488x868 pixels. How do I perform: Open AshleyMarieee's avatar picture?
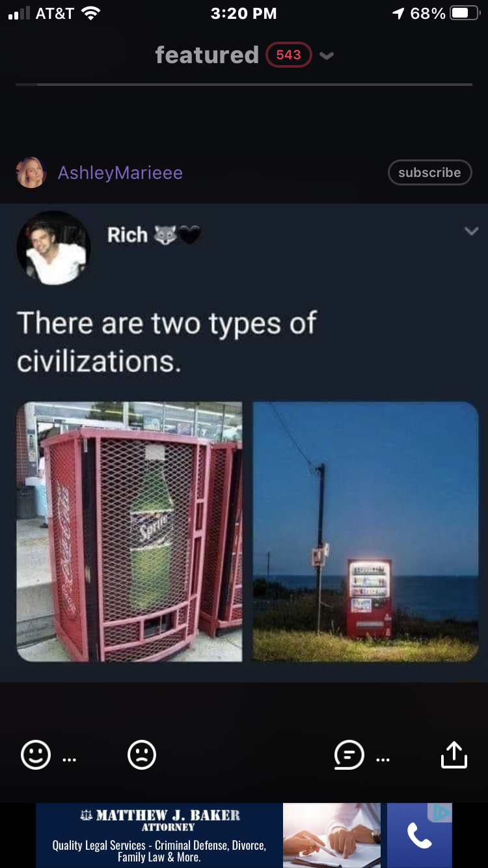31,172
